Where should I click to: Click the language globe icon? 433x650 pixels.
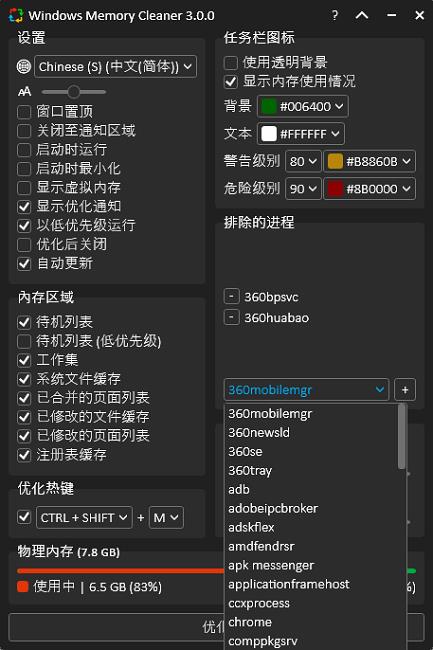(24, 66)
